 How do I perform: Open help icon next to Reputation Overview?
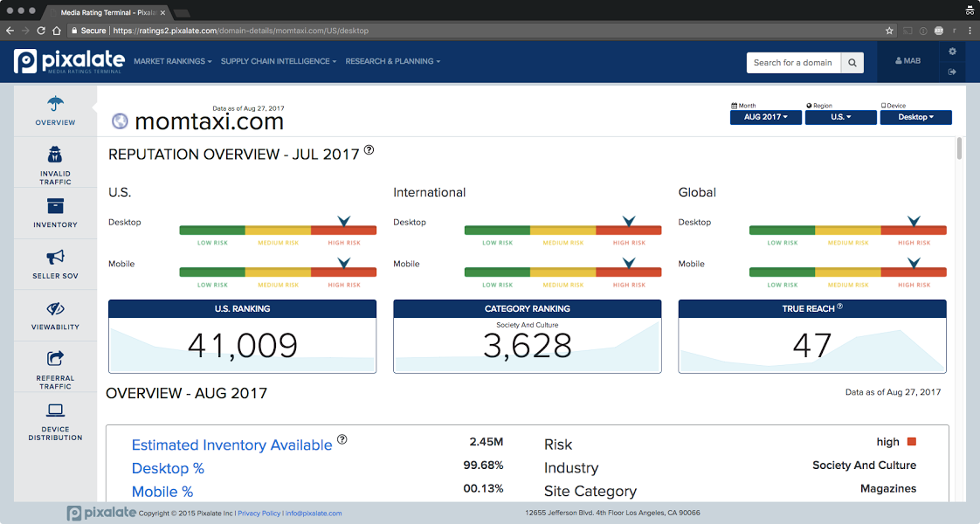(x=369, y=150)
